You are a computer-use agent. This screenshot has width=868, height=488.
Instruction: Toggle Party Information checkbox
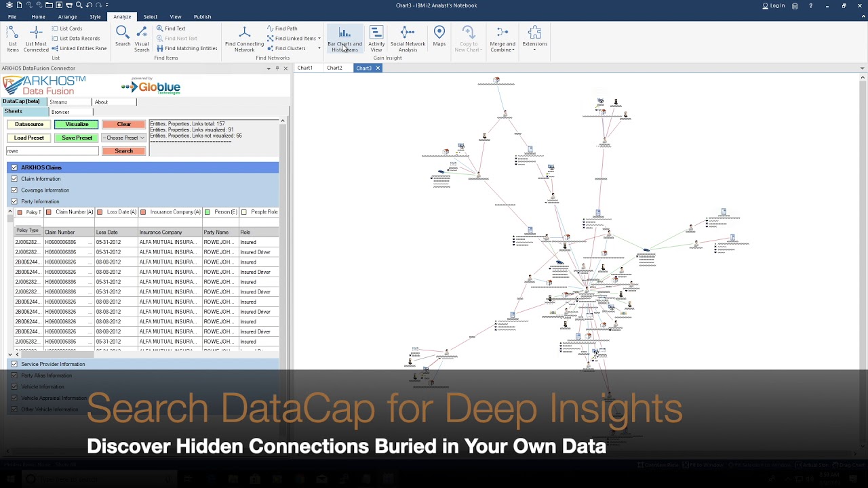(14, 201)
